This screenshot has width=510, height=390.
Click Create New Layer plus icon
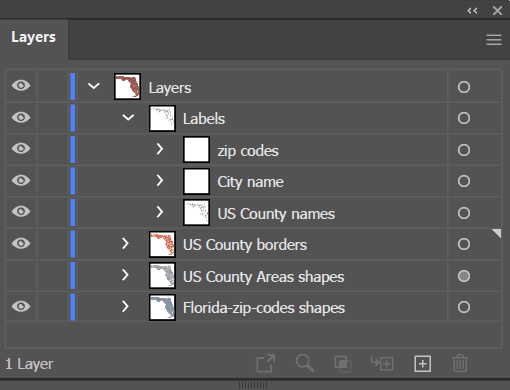coord(422,363)
